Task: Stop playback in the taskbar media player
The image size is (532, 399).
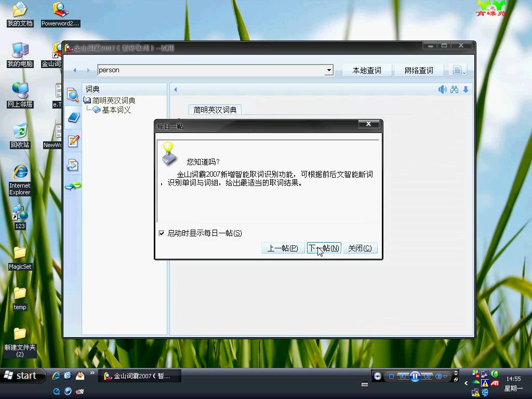Action: pos(391,376)
